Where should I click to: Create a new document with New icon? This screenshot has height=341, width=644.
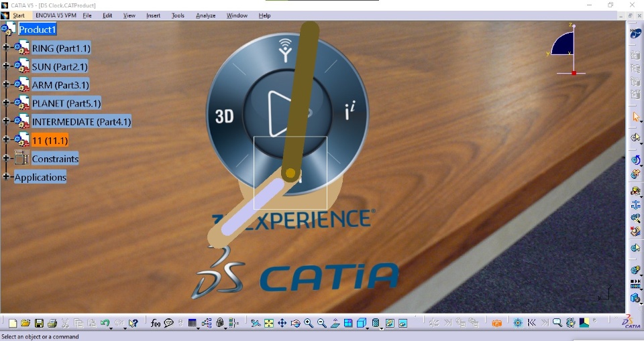point(13,324)
